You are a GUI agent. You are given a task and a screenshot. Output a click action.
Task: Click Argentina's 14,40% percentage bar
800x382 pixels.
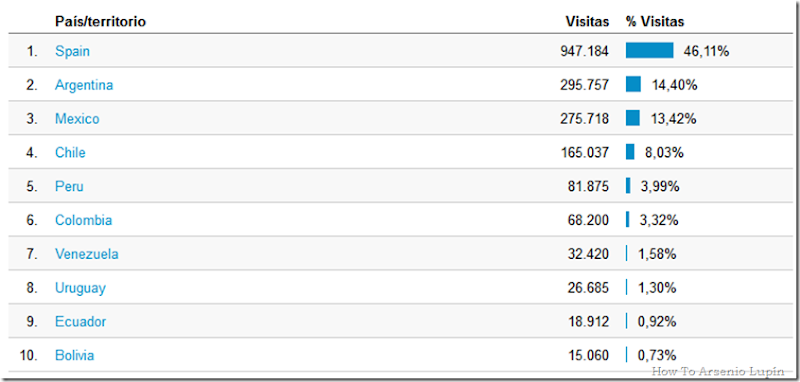633,84
